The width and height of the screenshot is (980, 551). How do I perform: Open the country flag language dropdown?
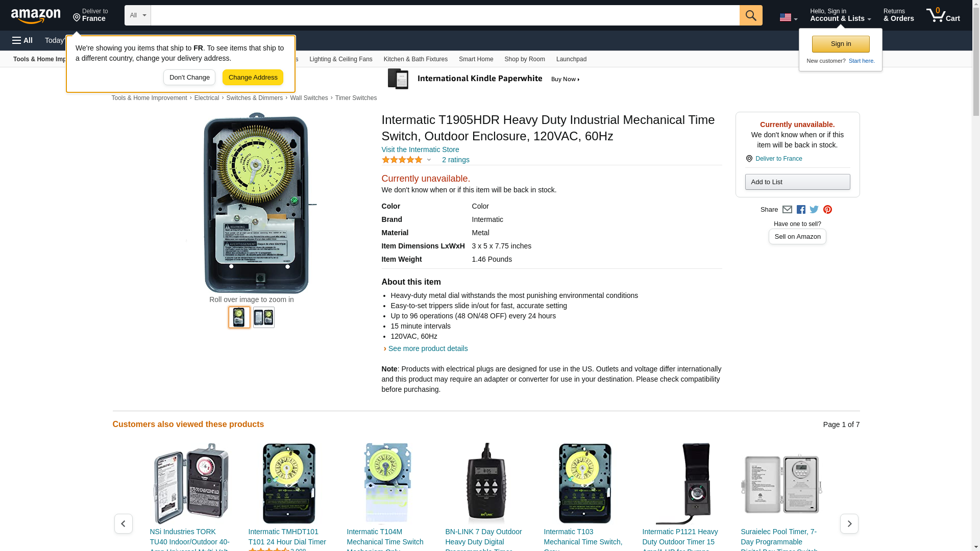point(788,17)
